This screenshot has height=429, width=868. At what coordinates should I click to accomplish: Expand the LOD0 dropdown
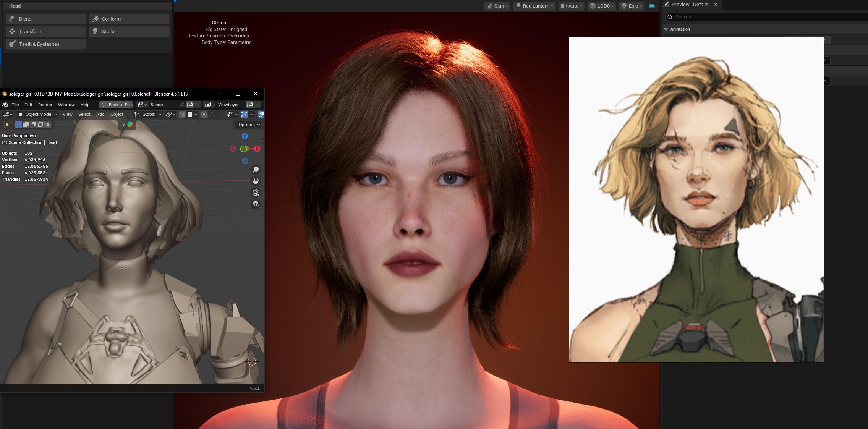pyautogui.click(x=601, y=6)
